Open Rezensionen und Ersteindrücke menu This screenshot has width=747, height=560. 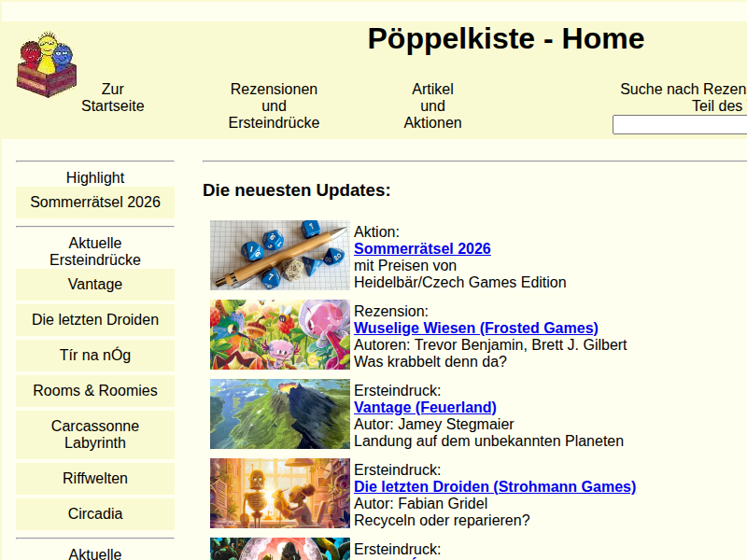(274, 105)
